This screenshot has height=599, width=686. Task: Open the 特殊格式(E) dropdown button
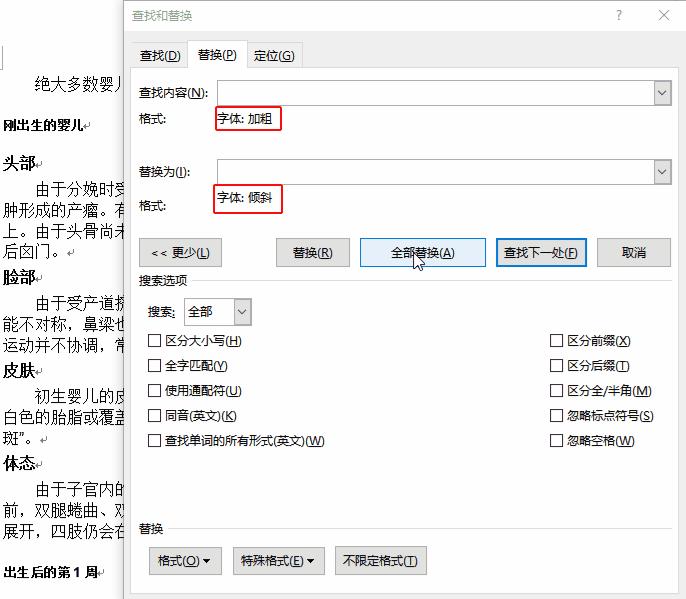[x=279, y=560]
